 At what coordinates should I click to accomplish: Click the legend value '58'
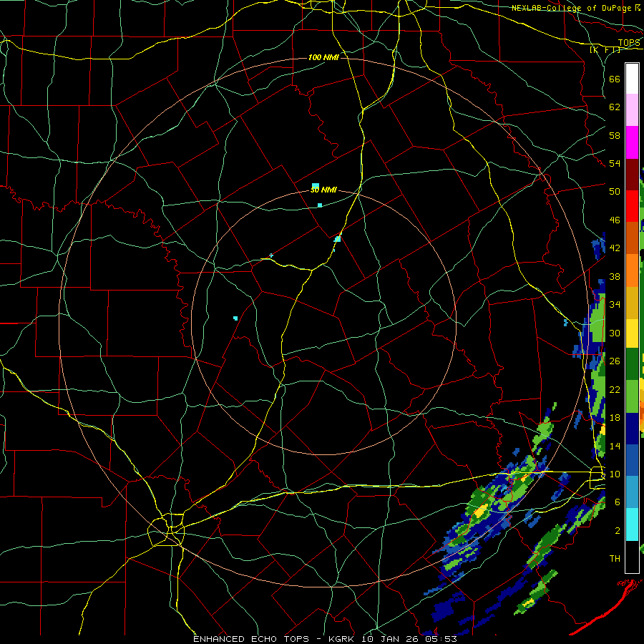615,135
